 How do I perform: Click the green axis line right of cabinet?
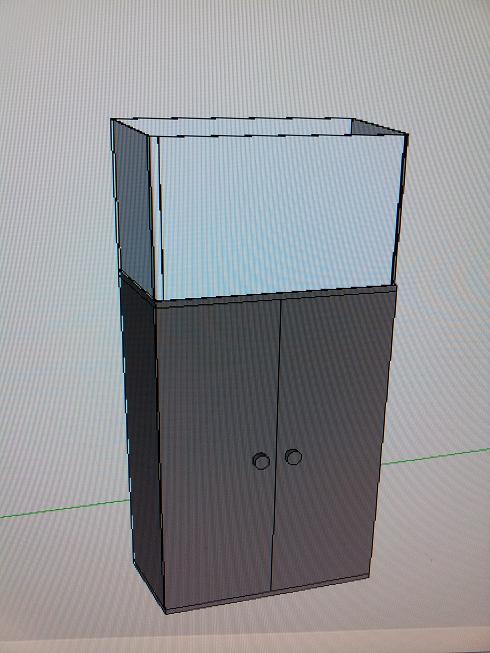point(436,456)
